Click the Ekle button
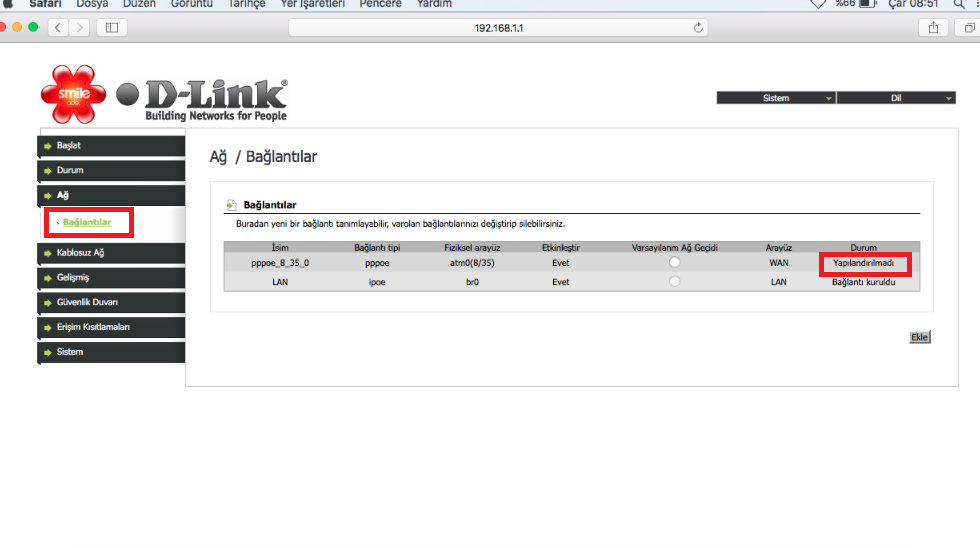The image size is (980, 548). coord(919,337)
